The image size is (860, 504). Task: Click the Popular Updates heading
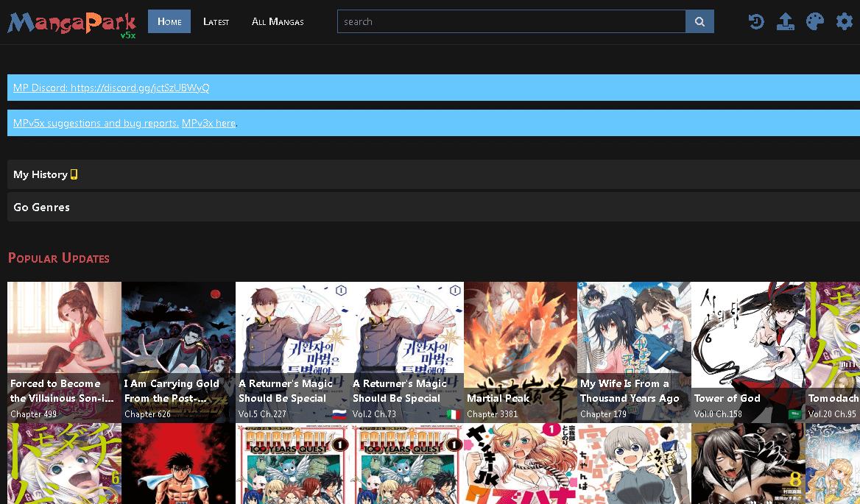pyautogui.click(x=59, y=258)
